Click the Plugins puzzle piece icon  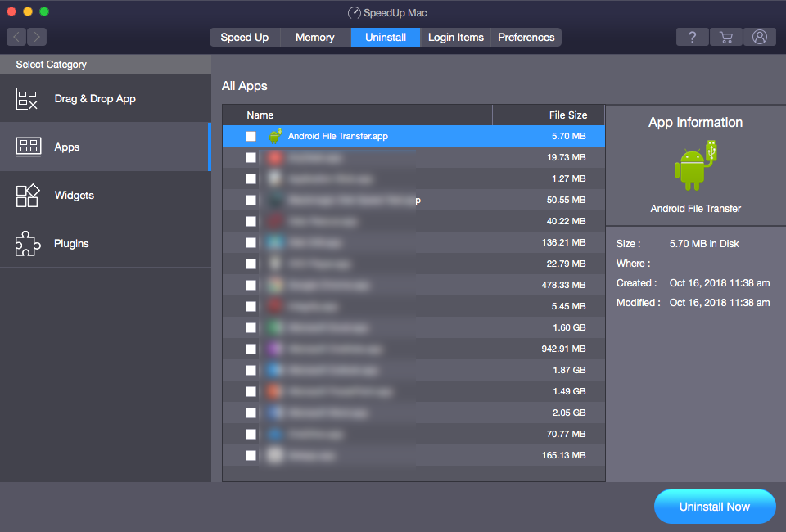(x=28, y=243)
